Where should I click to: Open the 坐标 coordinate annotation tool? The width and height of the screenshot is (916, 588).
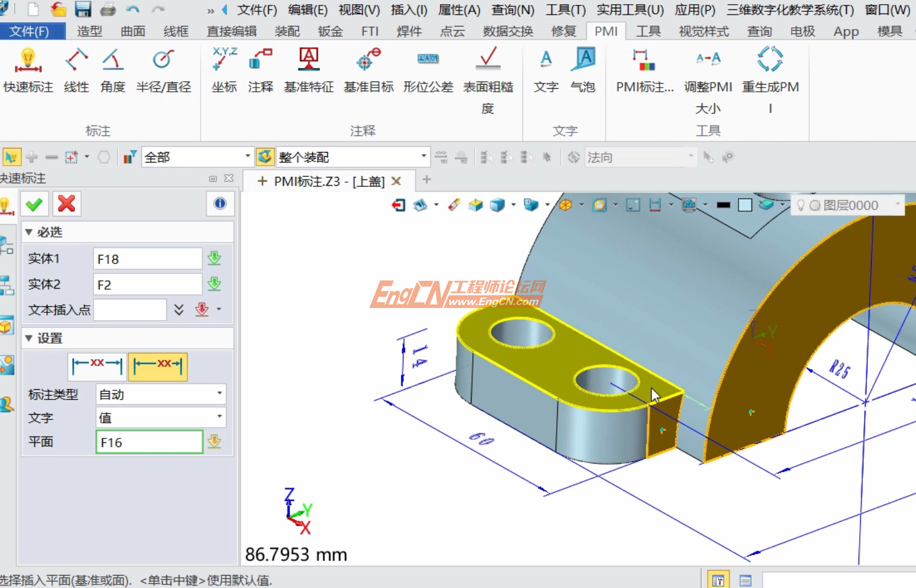coord(224,71)
